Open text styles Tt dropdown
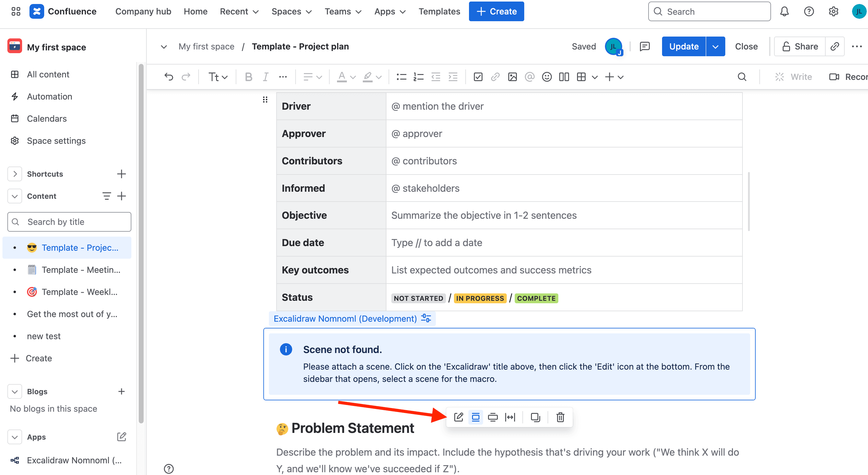The height and width of the screenshot is (475, 868). coord(218,77)
